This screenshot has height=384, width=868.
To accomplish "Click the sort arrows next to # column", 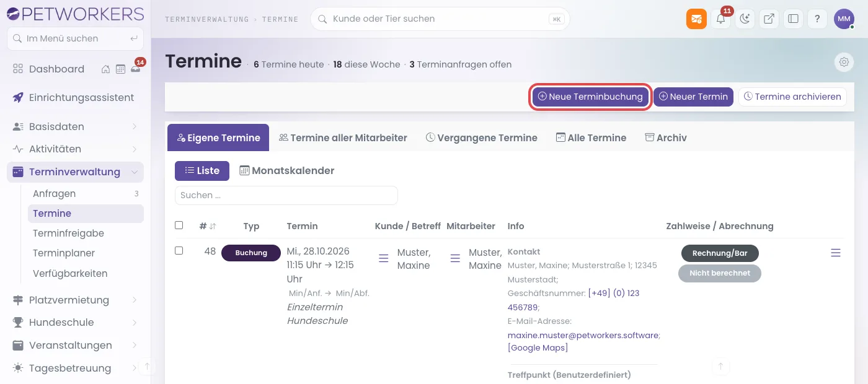I will pos(213,226).
